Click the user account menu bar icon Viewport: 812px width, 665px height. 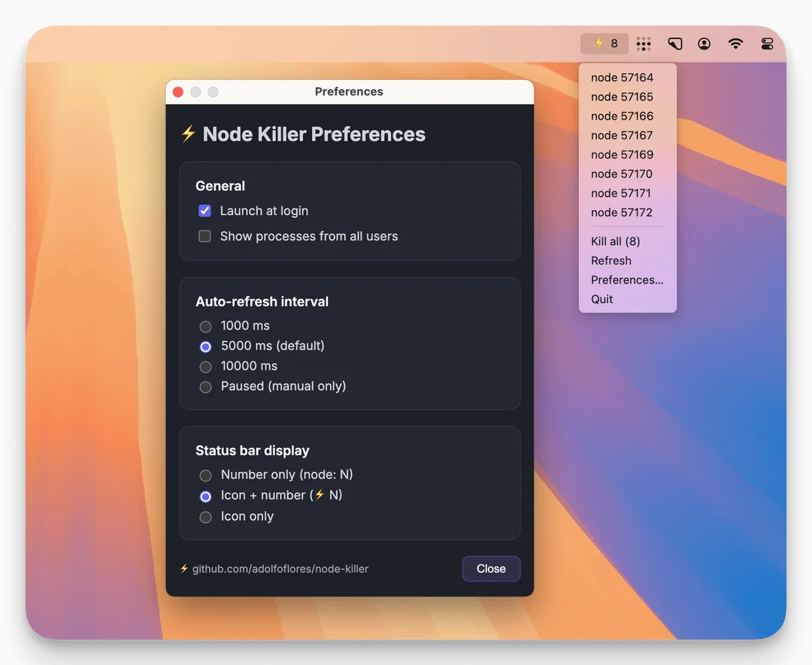[x=704, y=44]
